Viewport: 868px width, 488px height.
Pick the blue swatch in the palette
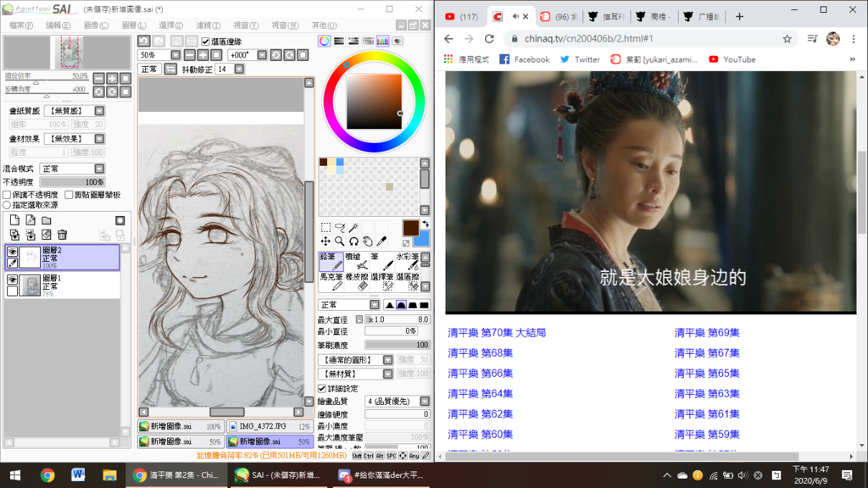(x=340, y=162)
